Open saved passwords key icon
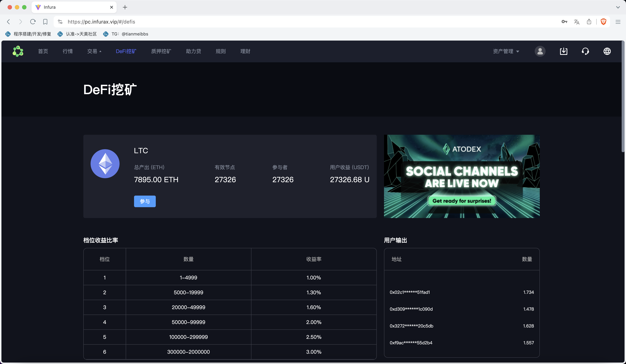The height and width of the screenshot is (364, 626). point(564,22)
